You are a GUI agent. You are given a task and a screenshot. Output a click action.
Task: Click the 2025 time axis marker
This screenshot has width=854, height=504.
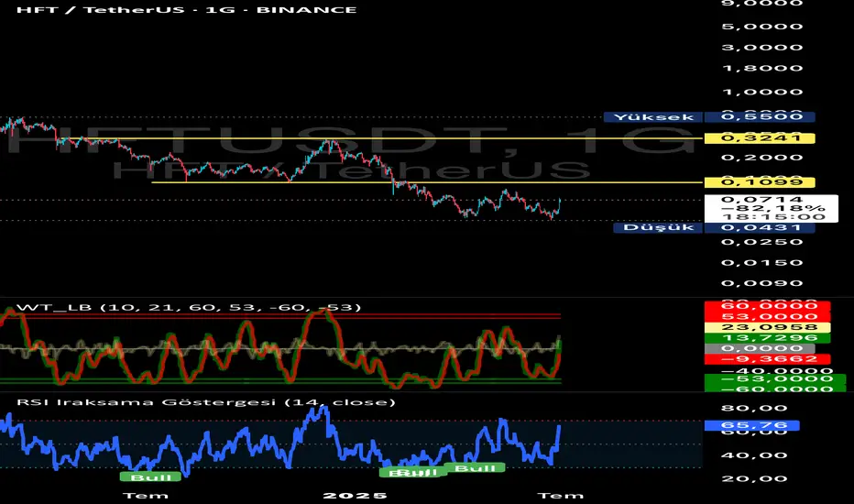pos(356,496)
